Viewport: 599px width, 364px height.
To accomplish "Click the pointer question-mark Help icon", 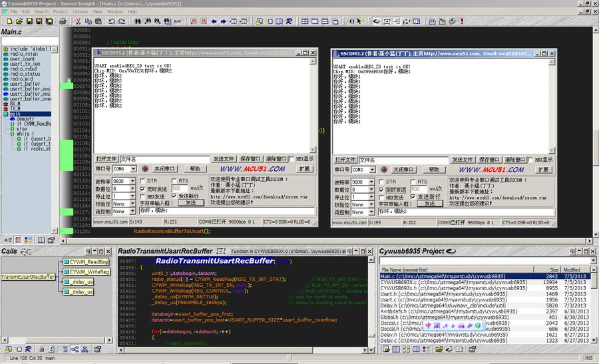I will pyautogui.click(x=361, y=21).
